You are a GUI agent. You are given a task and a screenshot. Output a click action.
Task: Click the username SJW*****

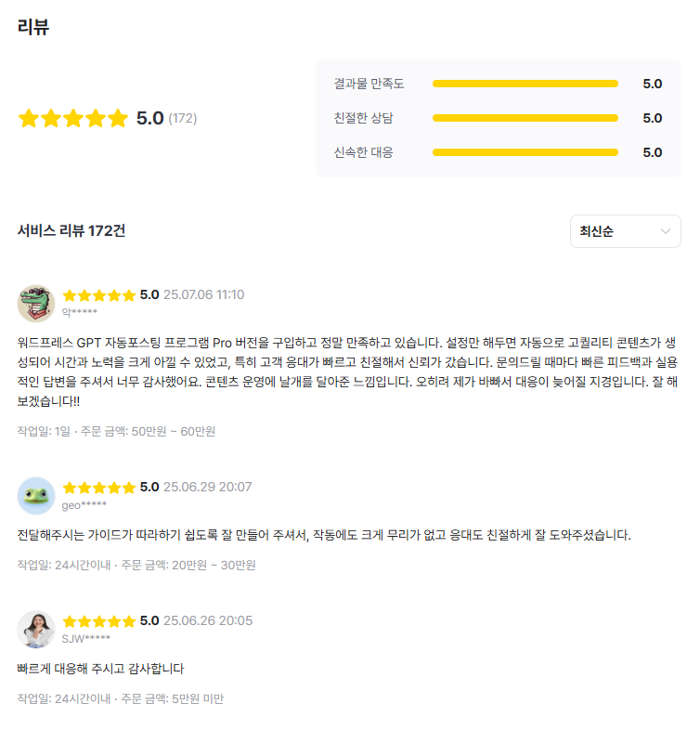(86, 639)
